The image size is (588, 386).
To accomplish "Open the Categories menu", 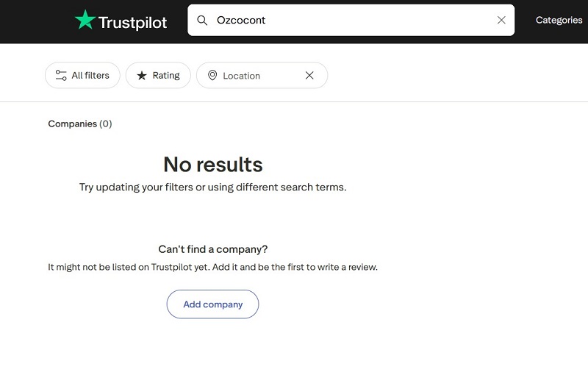I will 559,21.
